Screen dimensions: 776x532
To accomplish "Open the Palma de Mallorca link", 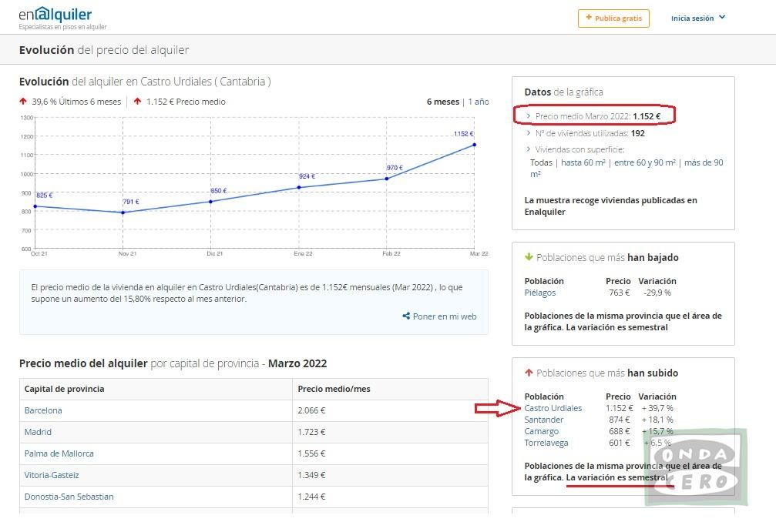I will click(59, 453).
